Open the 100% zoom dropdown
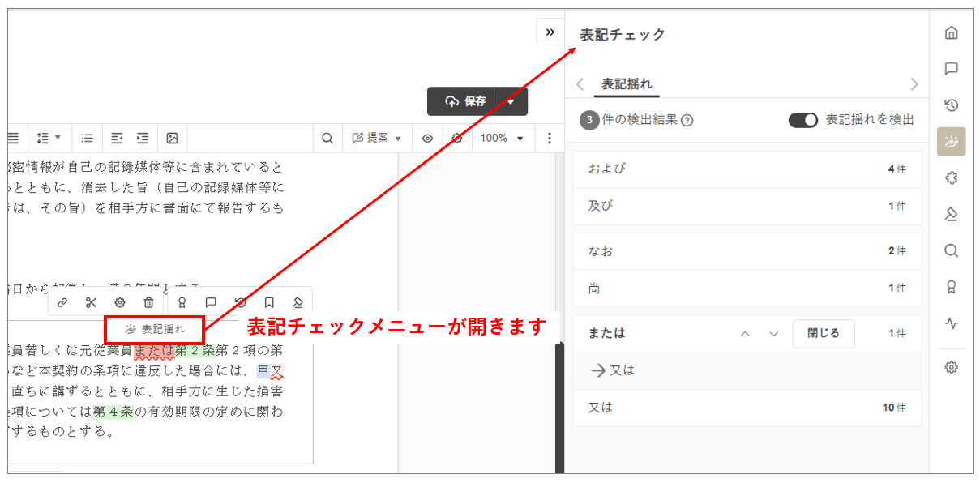 point(502,138)
